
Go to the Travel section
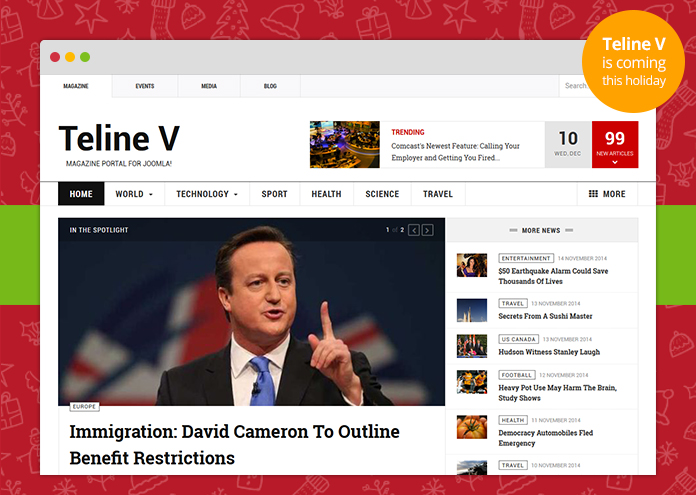click(x=438, y=194)
